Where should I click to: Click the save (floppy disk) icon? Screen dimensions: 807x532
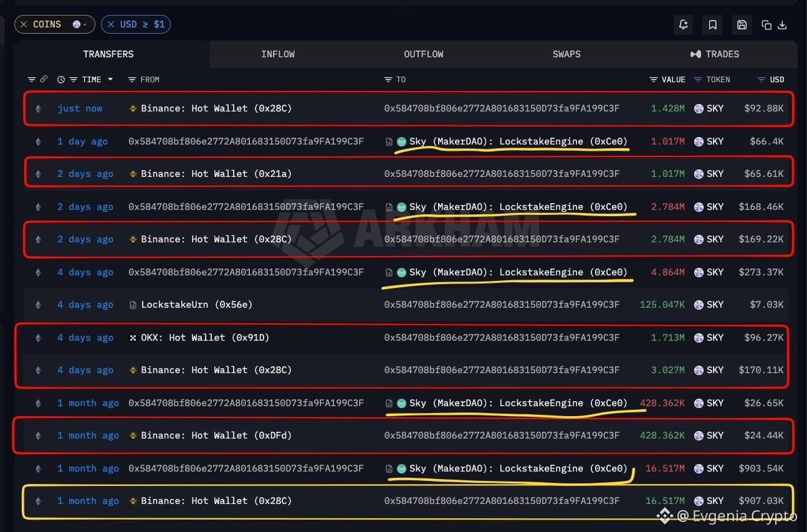pos(742,25)
